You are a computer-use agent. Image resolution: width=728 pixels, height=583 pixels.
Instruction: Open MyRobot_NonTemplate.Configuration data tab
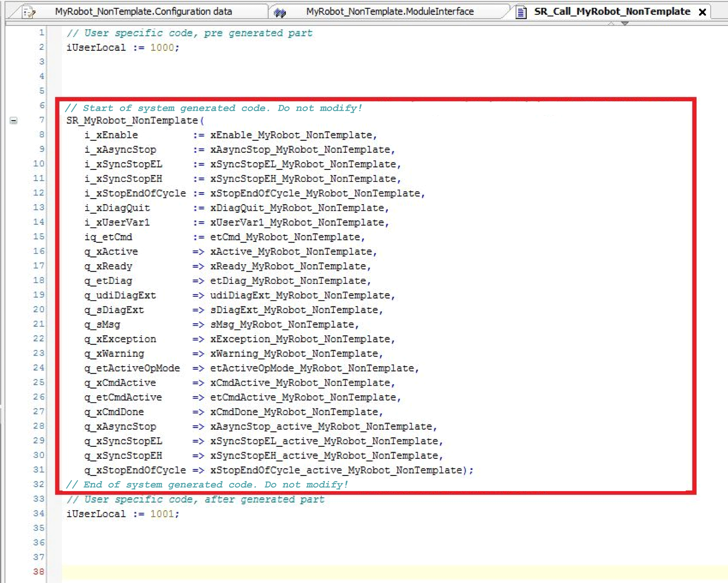coord(143,11)
